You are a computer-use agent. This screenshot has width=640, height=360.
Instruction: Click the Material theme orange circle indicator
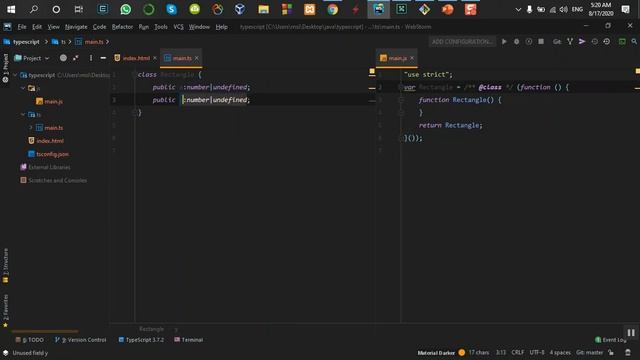pyautogui.click(x=462, y=352)
